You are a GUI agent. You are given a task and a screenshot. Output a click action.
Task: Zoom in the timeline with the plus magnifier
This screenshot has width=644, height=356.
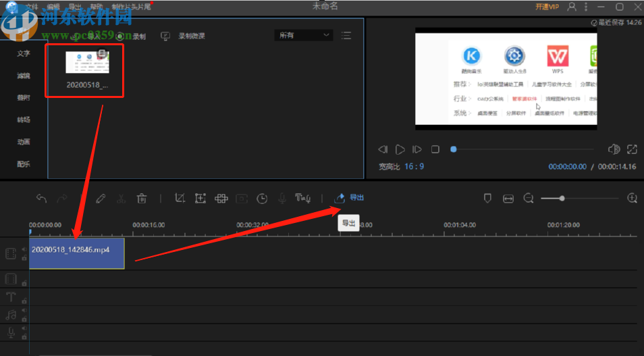pos(632,198)
